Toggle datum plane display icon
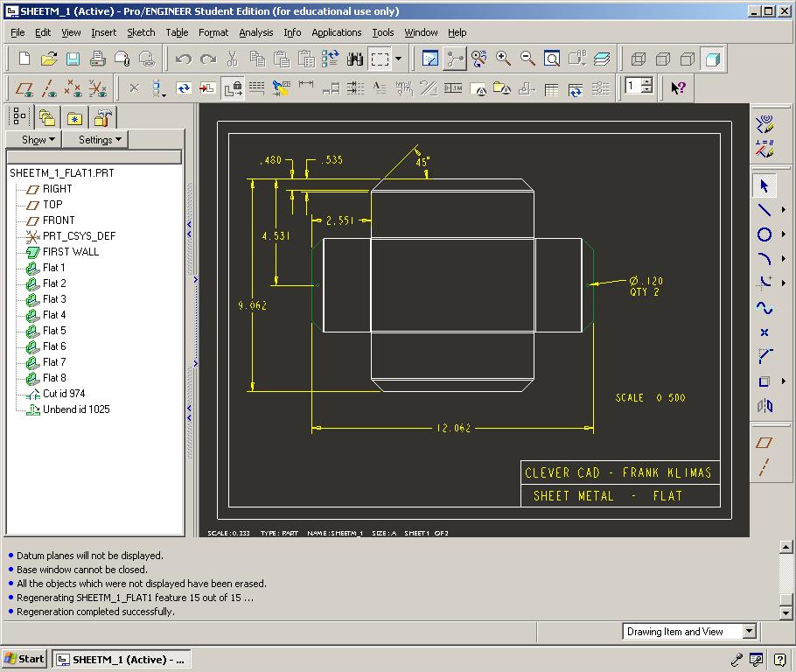Screen dimensions: 796x672 click(25, 87)
